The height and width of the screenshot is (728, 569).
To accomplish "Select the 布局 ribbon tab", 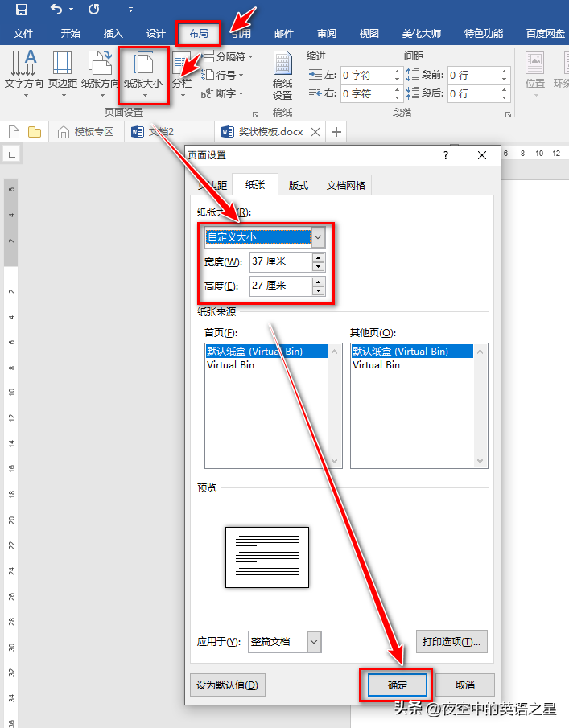I will (198, 34).
